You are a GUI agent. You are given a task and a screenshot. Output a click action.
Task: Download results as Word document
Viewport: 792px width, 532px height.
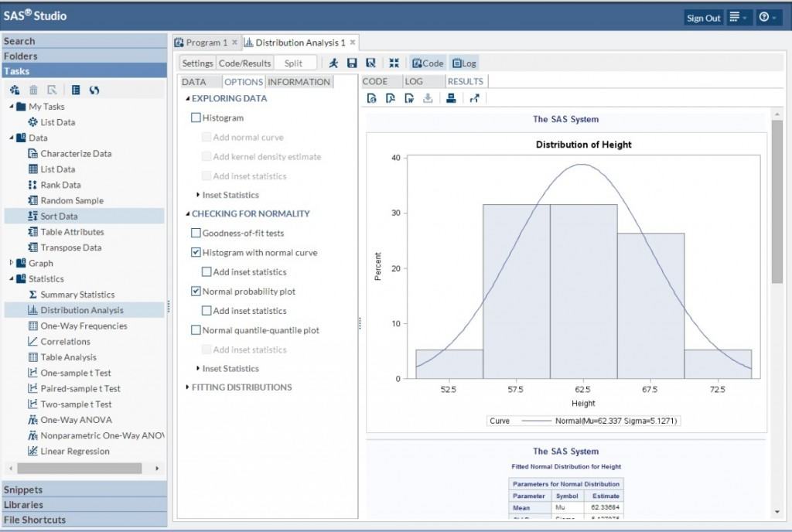(x=410, y=97)
